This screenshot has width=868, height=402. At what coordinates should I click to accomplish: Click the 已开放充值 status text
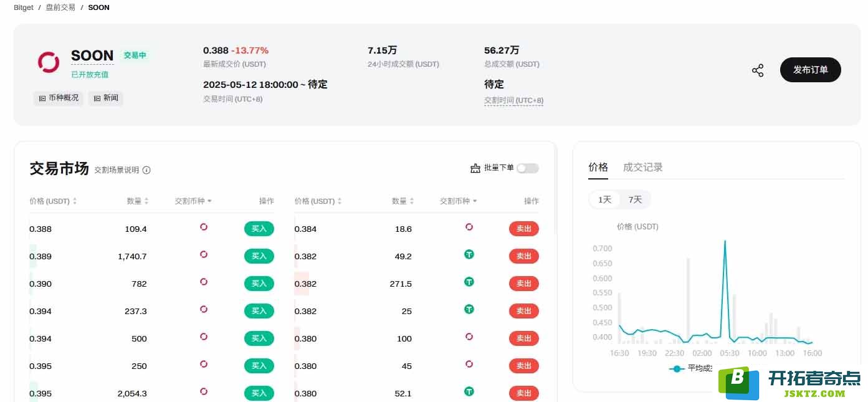(x=90, y=75)
